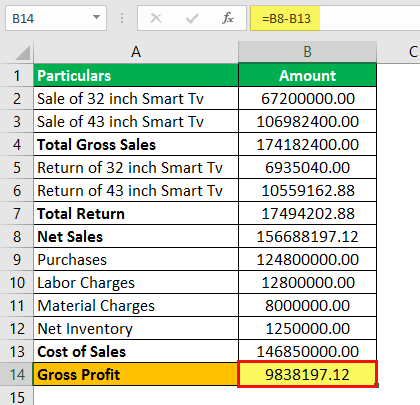Image resolution: width=420 pixels, height=405 pixels.
Task: Click the Amount header cell
Action: coord(307,75)
